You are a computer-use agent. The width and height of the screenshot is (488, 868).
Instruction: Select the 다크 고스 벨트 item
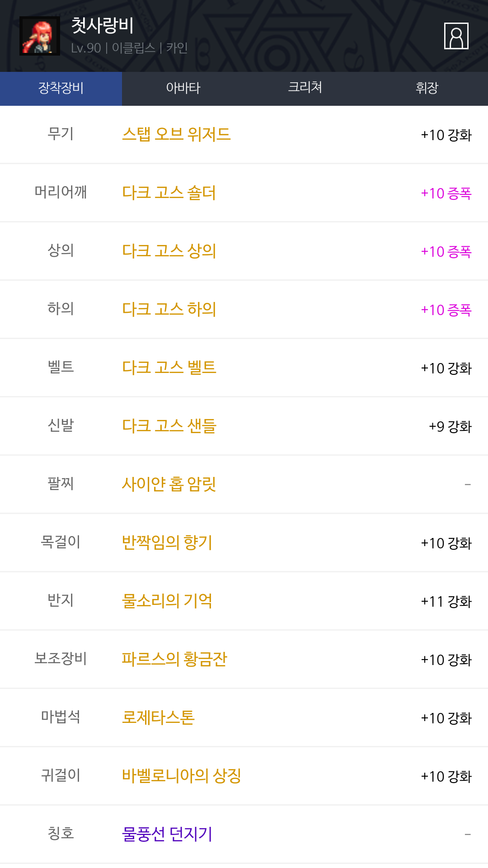pos(169,368)
